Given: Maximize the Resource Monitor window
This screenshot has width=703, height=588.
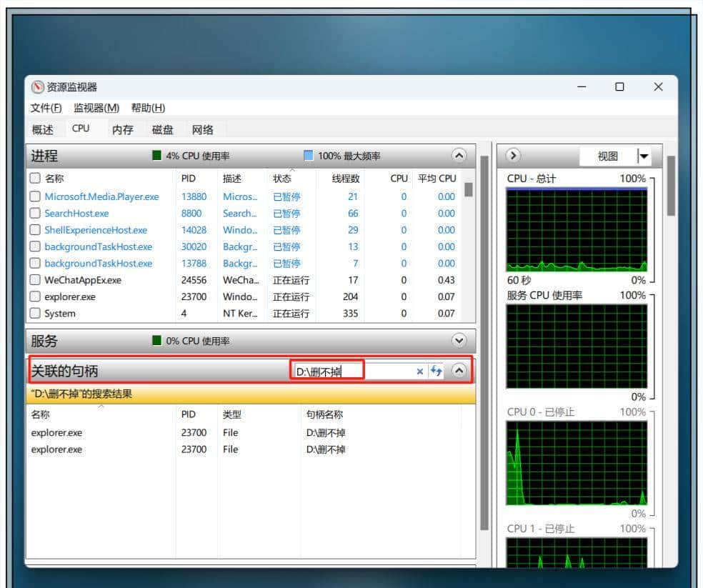Looking at the screenshot, I should 619,87.
